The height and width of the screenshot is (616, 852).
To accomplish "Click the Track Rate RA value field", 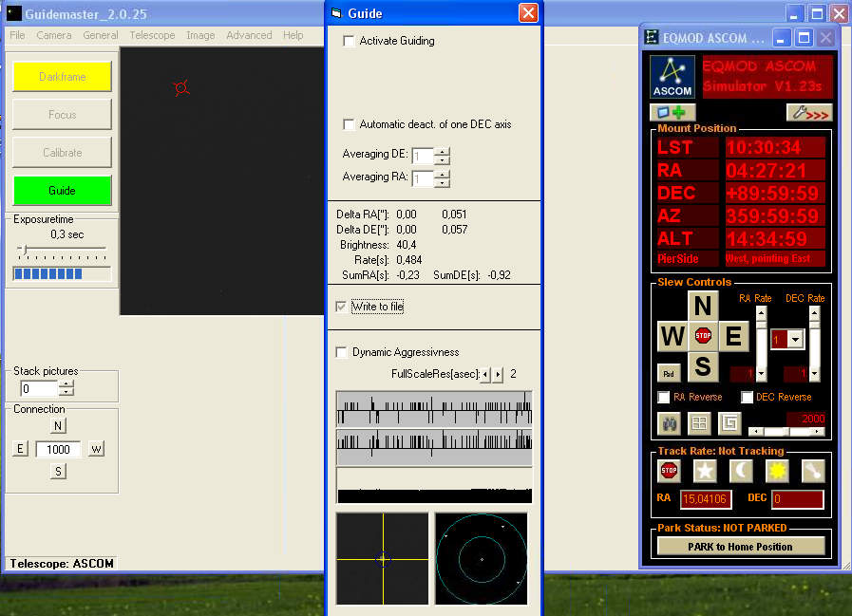I will pos(706,499).
